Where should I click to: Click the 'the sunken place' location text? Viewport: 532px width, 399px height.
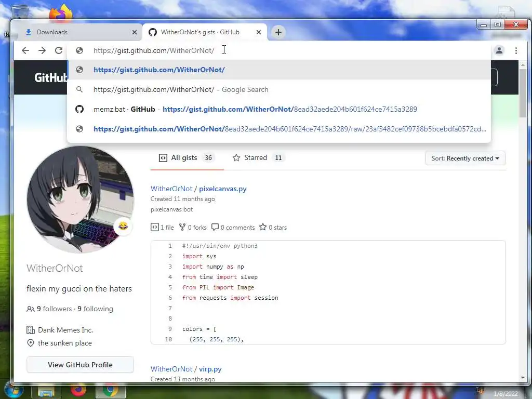pos(65,343)
